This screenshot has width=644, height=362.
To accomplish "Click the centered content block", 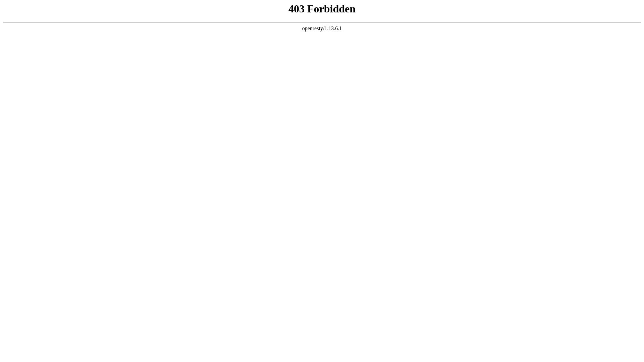I will click(322, 18).
